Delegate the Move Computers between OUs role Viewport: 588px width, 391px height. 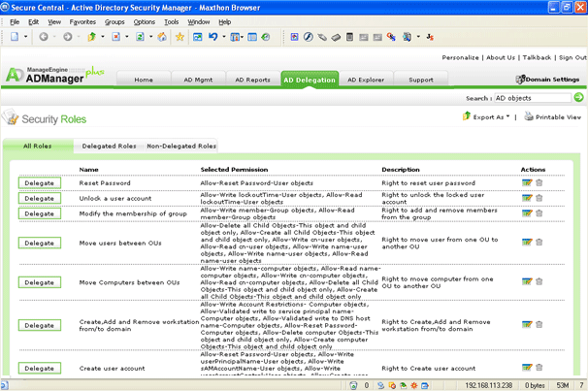pyautogui.click(x=40, y=282)
